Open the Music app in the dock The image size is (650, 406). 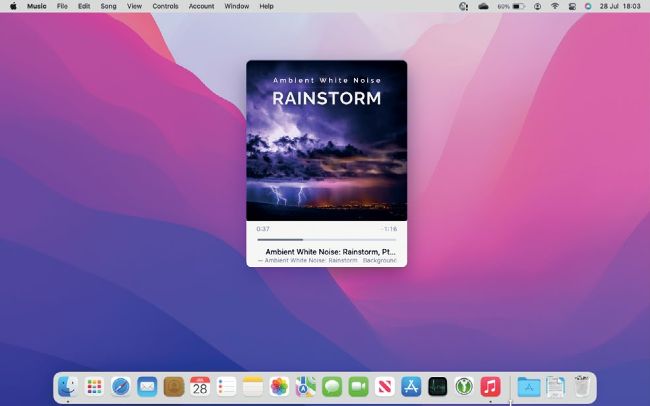490,387
